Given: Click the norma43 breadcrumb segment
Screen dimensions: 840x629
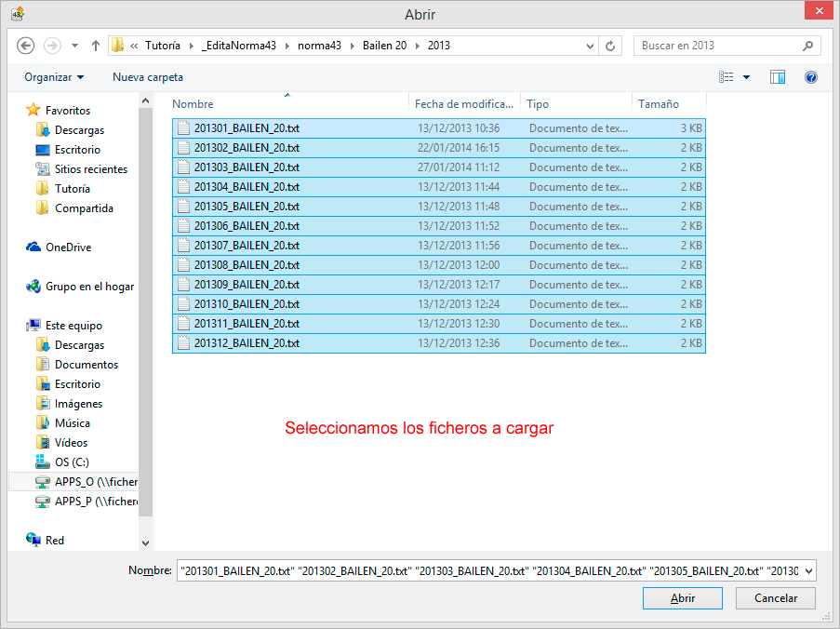Looking at the screenshot, I should click(x=319, y=46).
